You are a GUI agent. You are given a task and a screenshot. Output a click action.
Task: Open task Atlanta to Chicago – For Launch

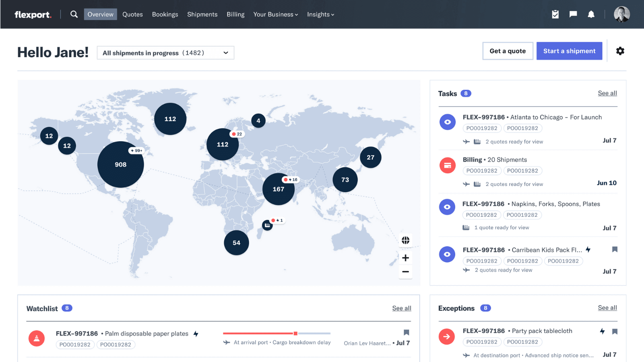coord(533,117)
